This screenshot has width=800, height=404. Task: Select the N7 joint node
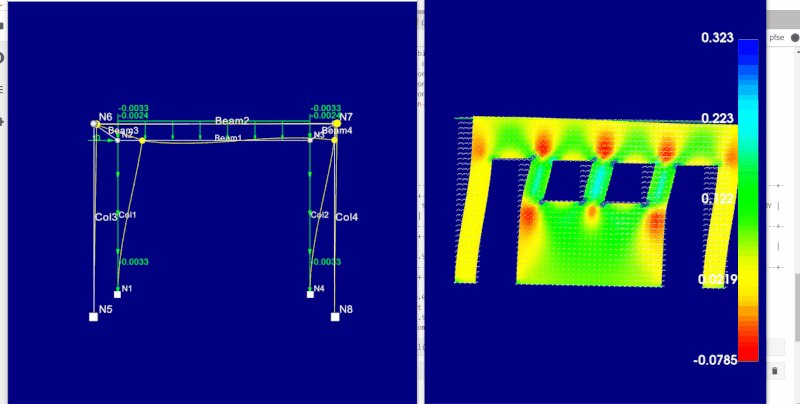(x=337, y=123)
